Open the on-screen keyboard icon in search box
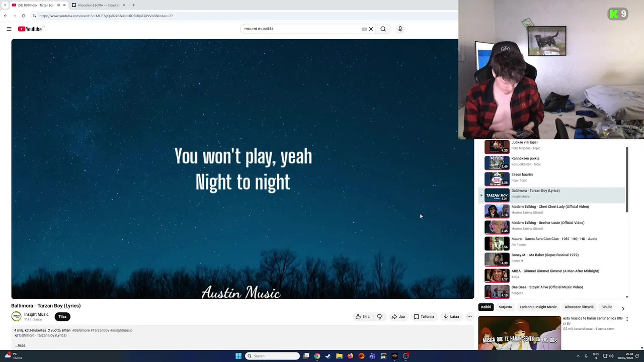Viewport: 644px width, 362px height. 364,29
